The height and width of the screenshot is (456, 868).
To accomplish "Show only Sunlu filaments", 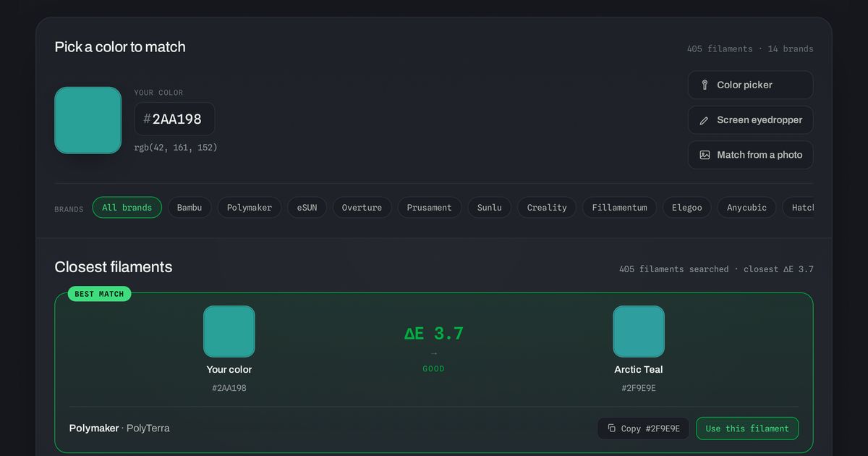I will click(490, 208).
